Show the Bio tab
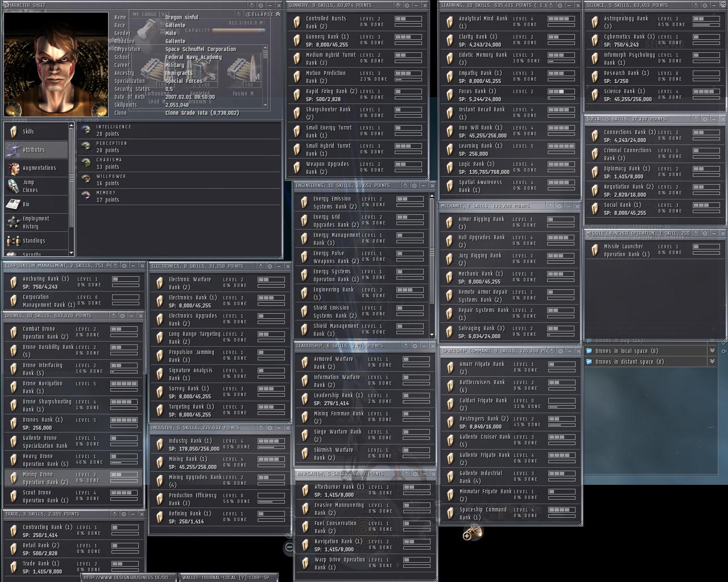Screen dimensions: 728x582 pos(36,204)
